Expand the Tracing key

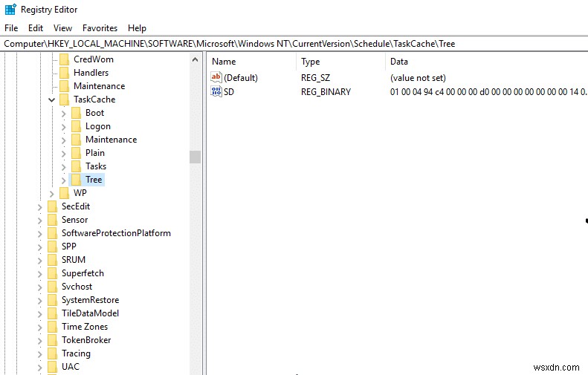(39, 354)
